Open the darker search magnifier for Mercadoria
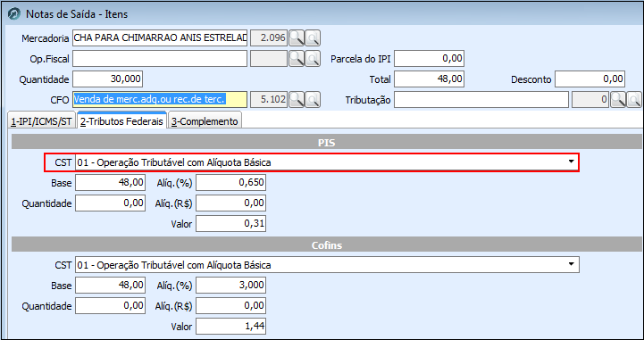 [297, 38]
